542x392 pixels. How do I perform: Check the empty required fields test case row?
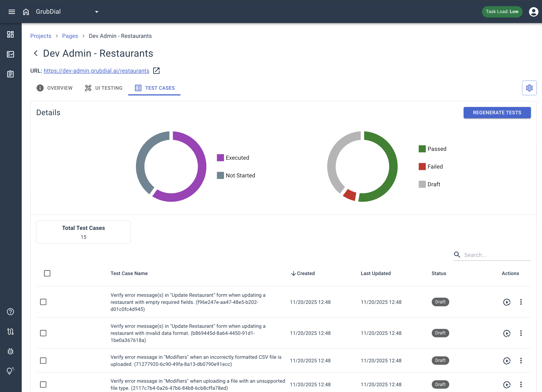tap(43, 302)
